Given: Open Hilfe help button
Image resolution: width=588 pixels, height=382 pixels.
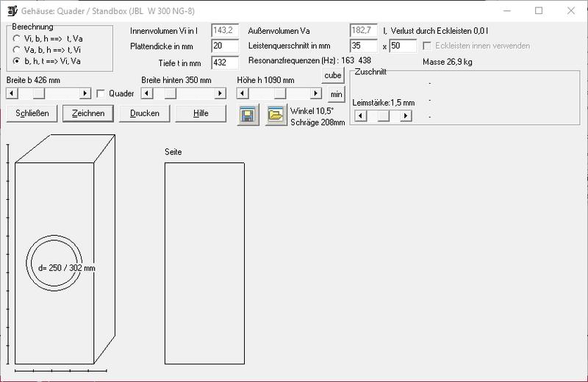Looking at the screenshot, I should point(201,113).
